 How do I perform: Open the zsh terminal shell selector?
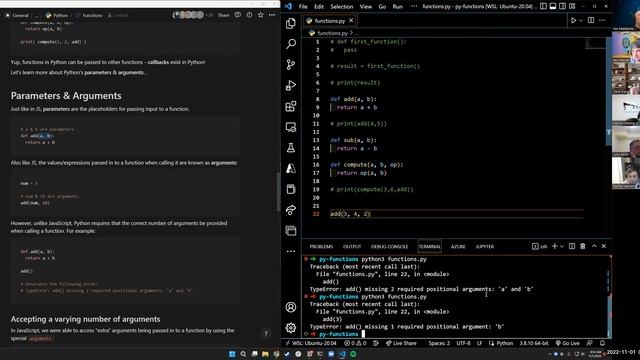click(540, 246)
